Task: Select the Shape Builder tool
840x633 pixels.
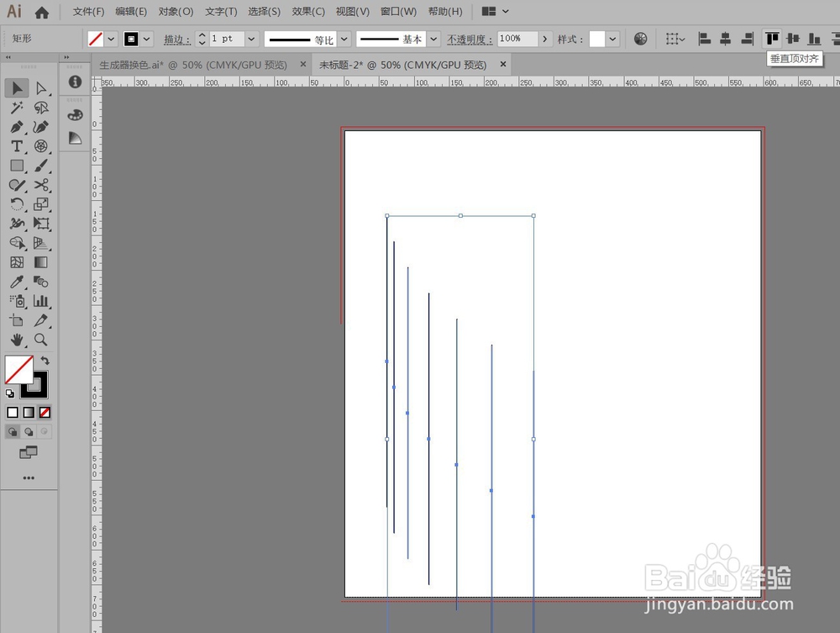Action: pyautogui.click(x=17, y=243)
